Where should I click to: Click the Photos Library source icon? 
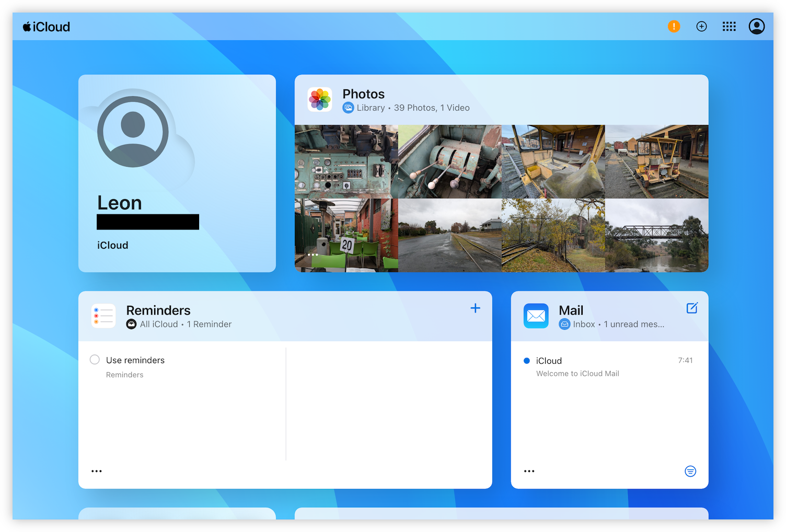(348, 108)
